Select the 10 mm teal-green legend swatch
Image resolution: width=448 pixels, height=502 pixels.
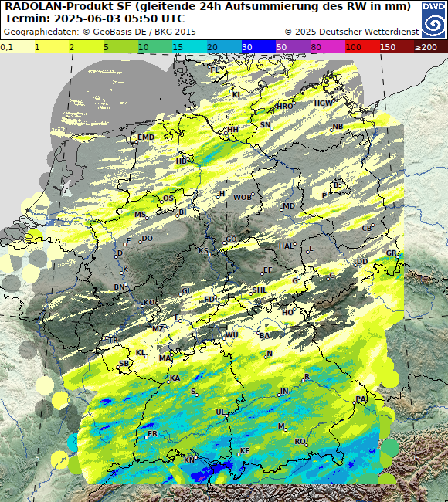(x=155, y=47)
